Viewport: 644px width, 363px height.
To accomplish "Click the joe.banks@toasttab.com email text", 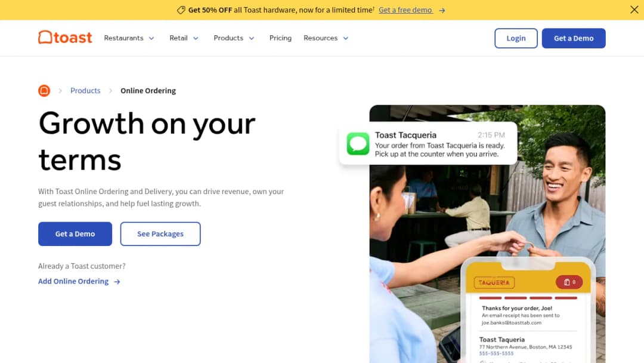I will (x=512, y=323).
